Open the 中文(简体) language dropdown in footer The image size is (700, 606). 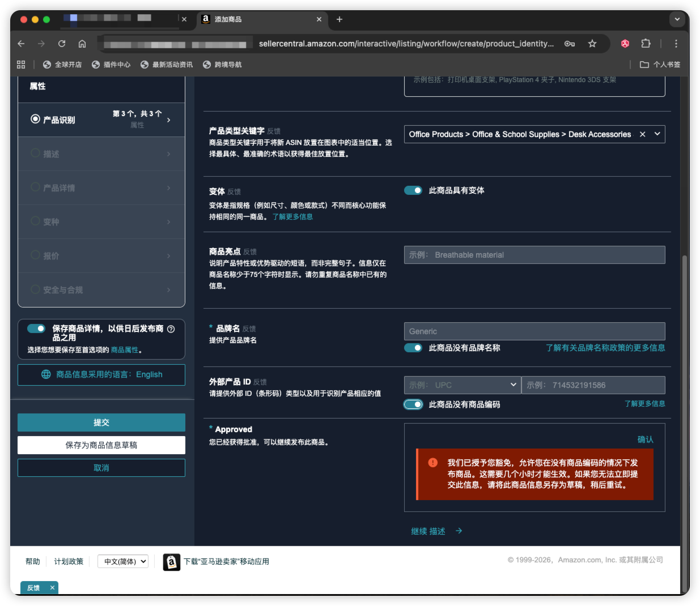pos(123,561)
